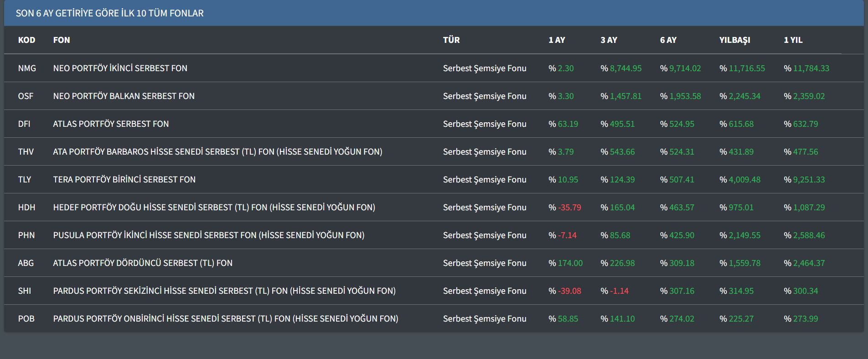
Task: Select the 3 AY column header
Action: tap(609, 40)
